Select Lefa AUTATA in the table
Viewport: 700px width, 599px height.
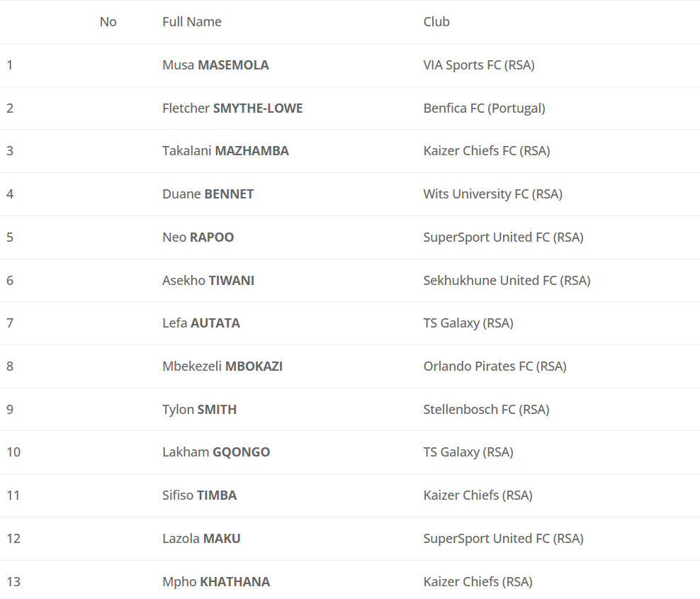pos(201,323)
